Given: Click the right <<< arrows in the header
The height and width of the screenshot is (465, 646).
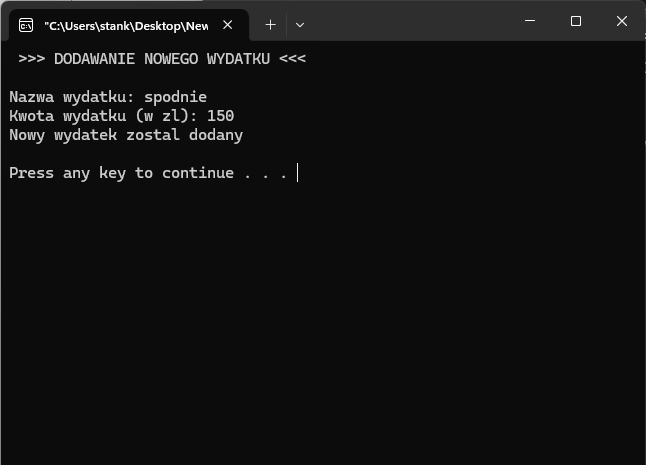Looking at the screenshot, I should point(293,59).
